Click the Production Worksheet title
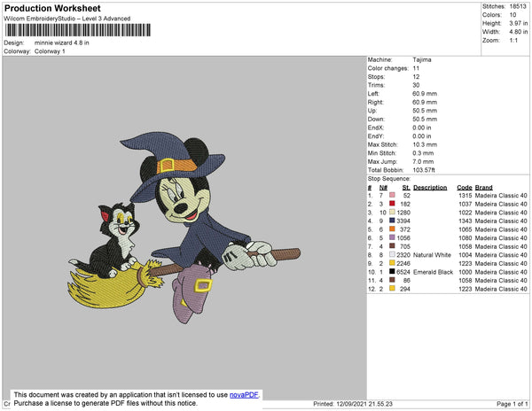The width and height of the screenshot is (532, 411). (52, 8)
